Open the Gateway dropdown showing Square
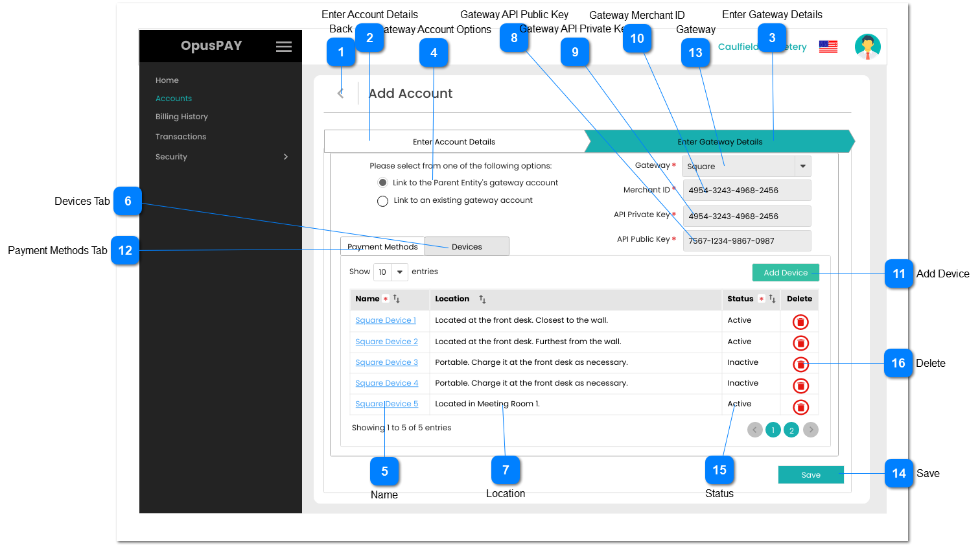Image resolution: width=980 pixels, height=547 pixels. tap(802, 167)
